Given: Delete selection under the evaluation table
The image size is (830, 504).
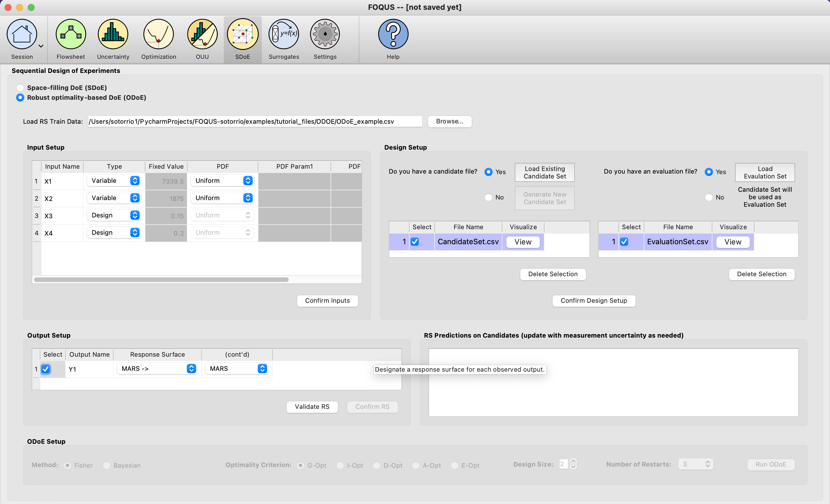Looking at the screenshot, I should (x=762, y=274).
